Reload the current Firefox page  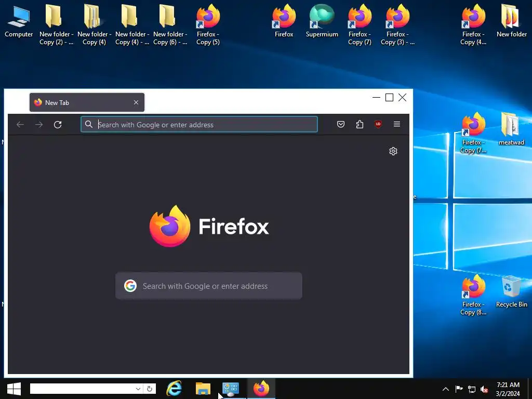click(58, 125)
